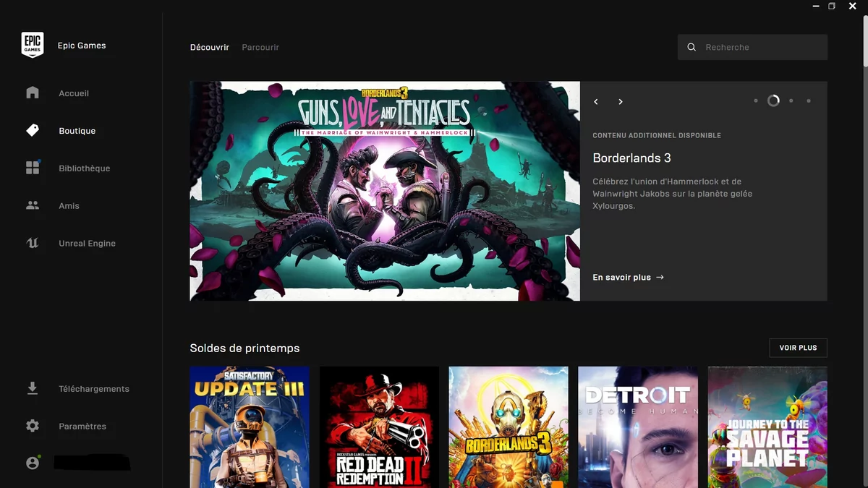Switch to the Parcourir tab
The width and height of the screenshot is (868, 488).
tap(260, 47)
